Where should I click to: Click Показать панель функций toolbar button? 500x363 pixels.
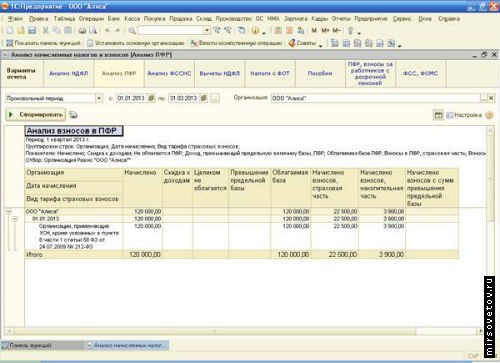43,43
